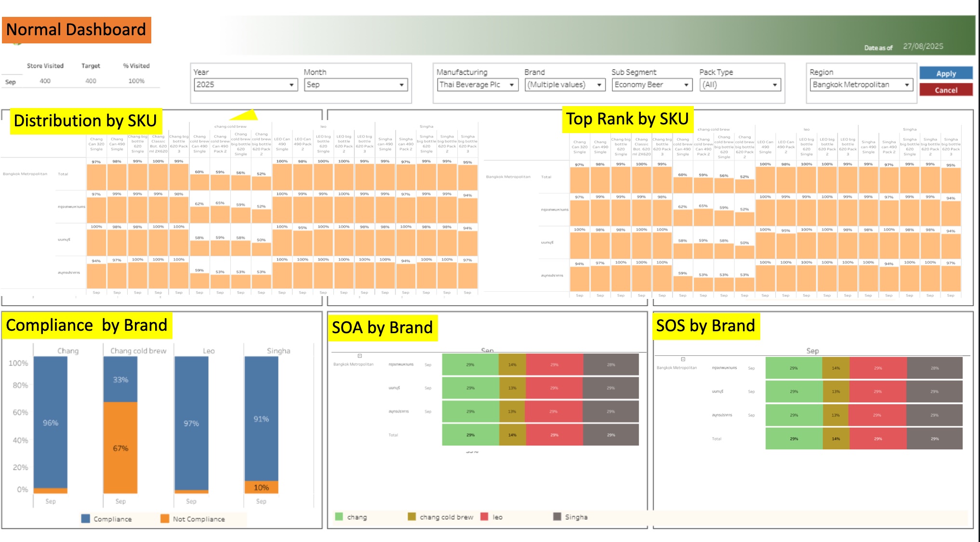Select Leo 97% compliance bar
The height and width of the screenshot is (542, 980).
(x=191, y=423)
